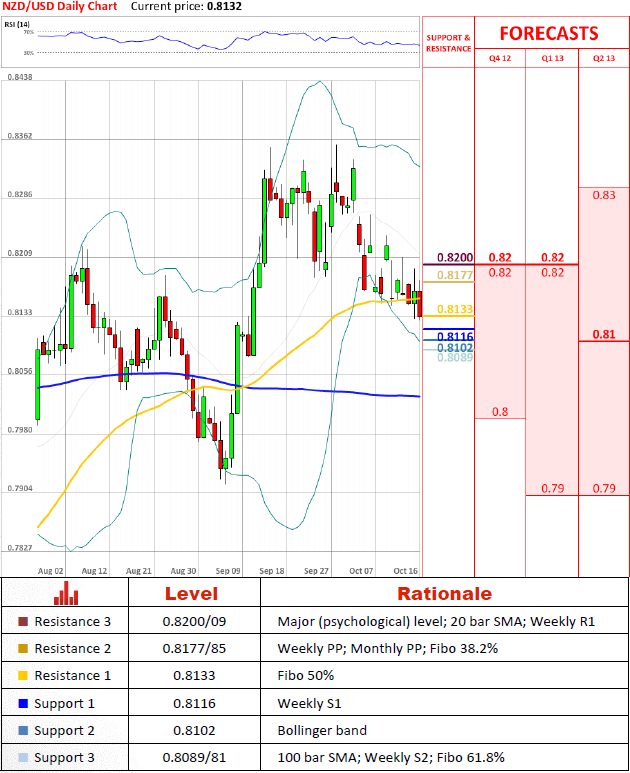This screenshot has width=630, height=773.
Task: Click the FORECASTS heading
Action: tap(549, 33)
